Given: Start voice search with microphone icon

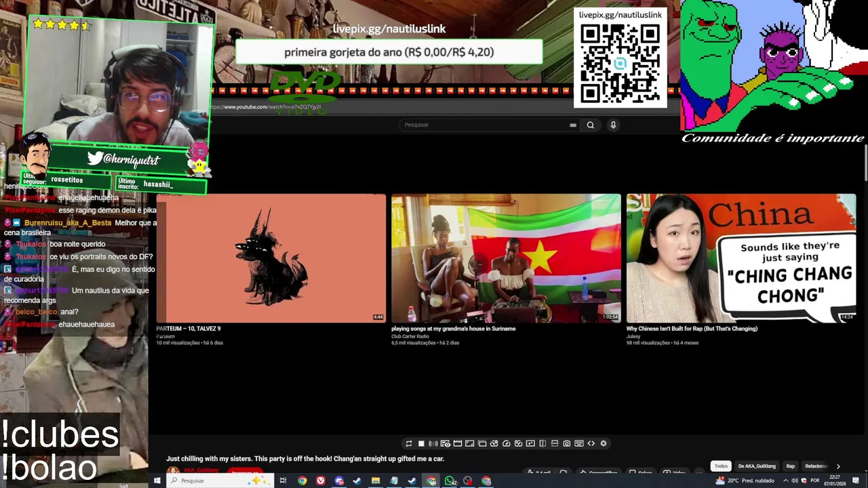Looking at the screenshot, I should [613, 125].
